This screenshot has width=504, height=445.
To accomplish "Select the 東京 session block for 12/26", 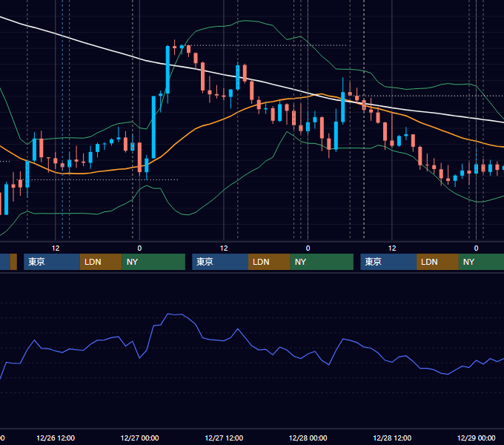I will (52, 262).
